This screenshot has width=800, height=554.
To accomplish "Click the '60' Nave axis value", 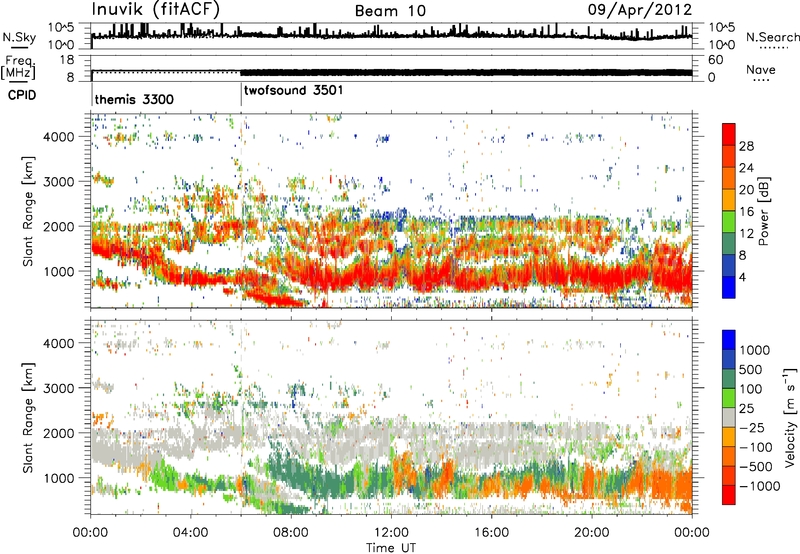I will point(715,60).
